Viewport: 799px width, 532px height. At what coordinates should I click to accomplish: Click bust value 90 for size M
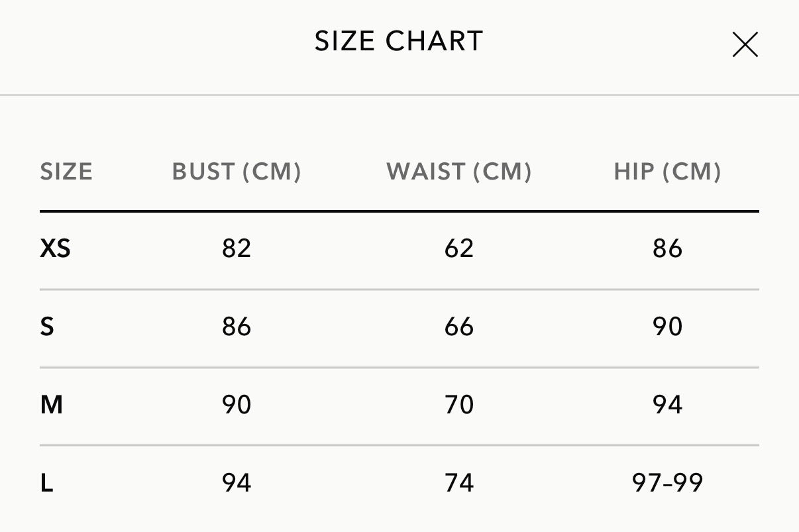click(x=237, y=404)
